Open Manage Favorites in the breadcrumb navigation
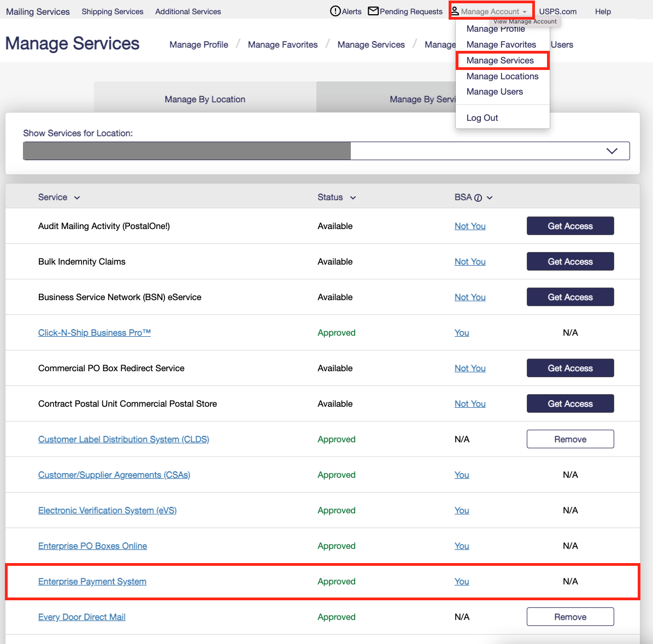The height and width of the screenshot is (644, 653). (x=283, y=45)
